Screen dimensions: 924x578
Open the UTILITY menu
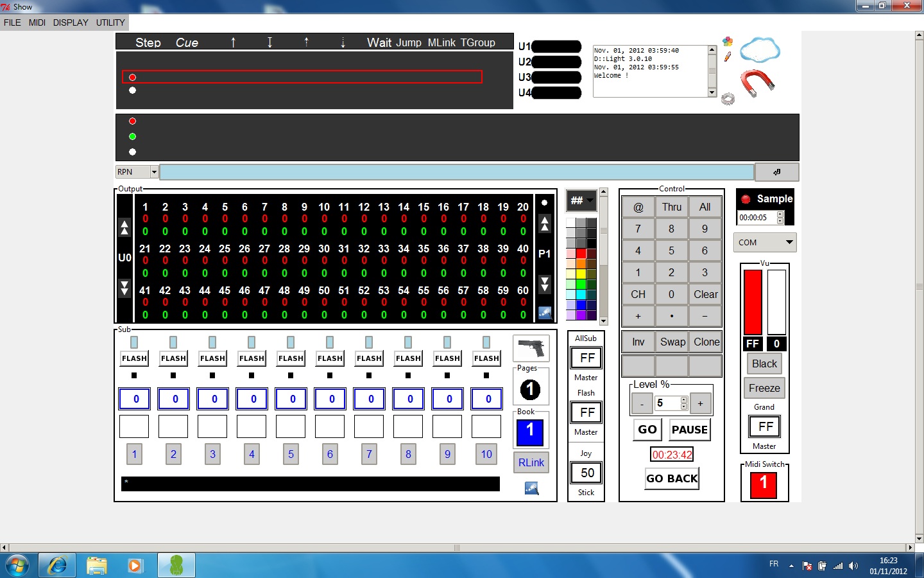[110, 22]
